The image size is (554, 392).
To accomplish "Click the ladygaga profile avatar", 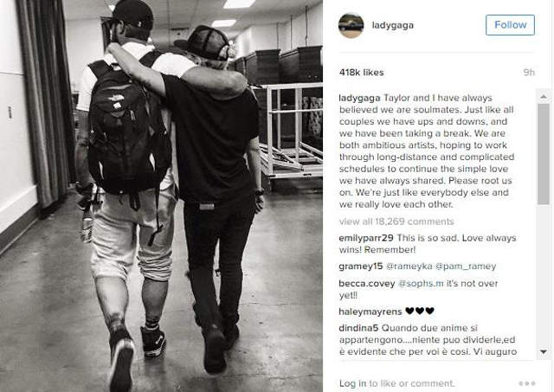I will coord(351,25).
